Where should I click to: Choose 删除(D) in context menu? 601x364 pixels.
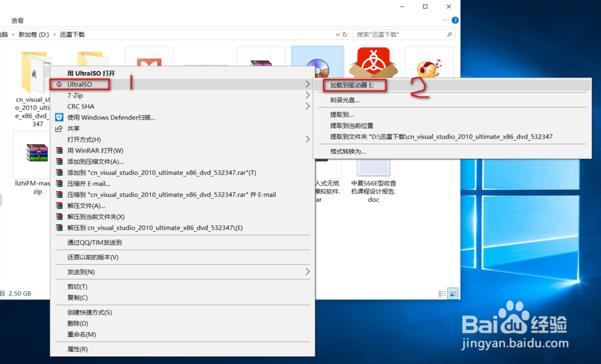(183, 323)
